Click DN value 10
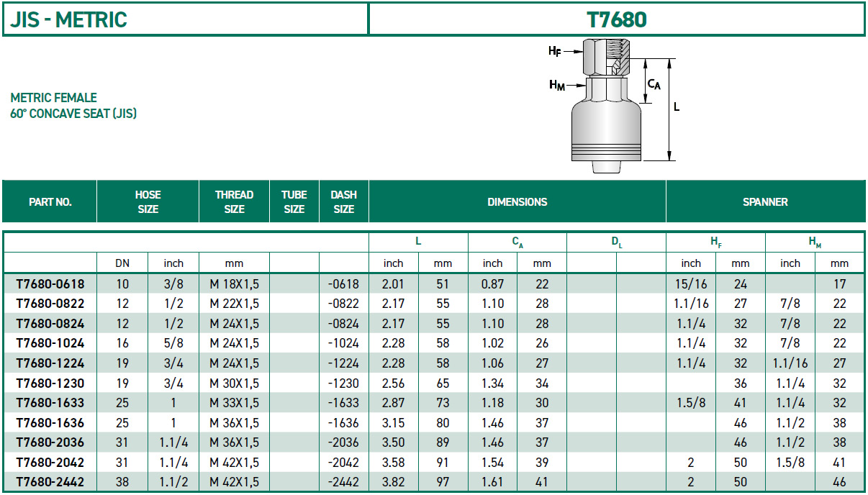Screen dimensions: 868x495 click(122, 284)
